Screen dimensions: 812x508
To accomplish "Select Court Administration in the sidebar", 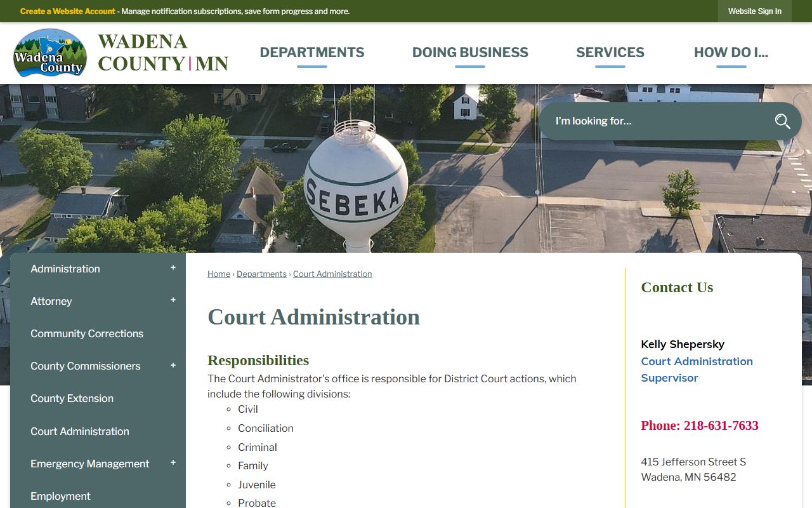I will coord(80,431).
